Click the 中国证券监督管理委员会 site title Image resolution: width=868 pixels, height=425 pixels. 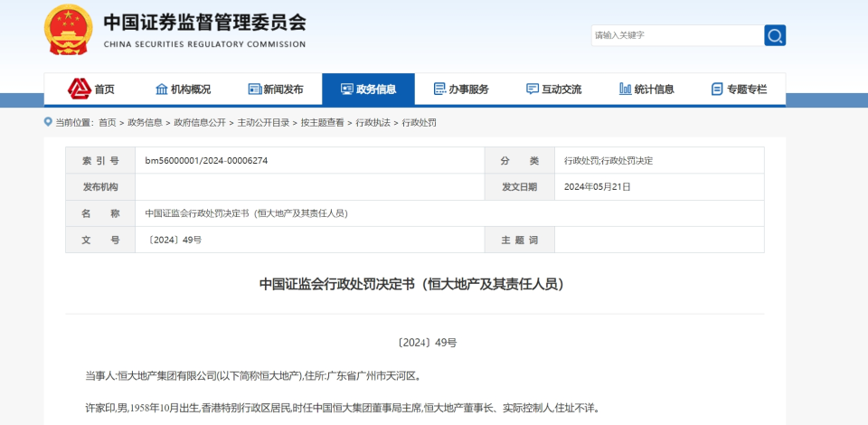(205, 23)
